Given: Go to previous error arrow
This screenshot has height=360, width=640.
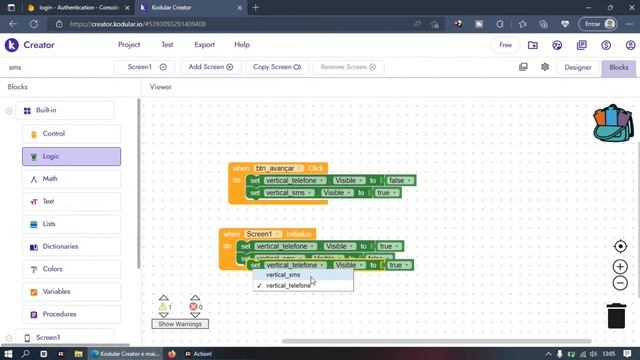Looking at the screenshot, I should coord(195,298).
